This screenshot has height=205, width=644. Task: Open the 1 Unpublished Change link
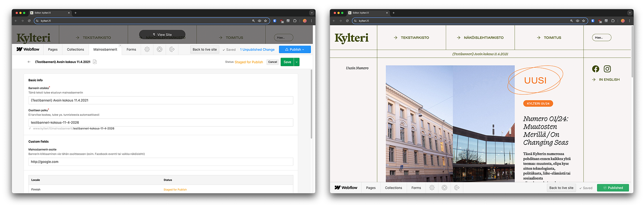click(x=257, y=50)
